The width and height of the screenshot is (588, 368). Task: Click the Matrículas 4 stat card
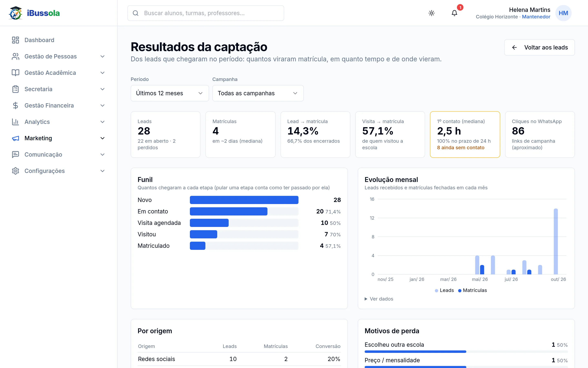(240, 135)
